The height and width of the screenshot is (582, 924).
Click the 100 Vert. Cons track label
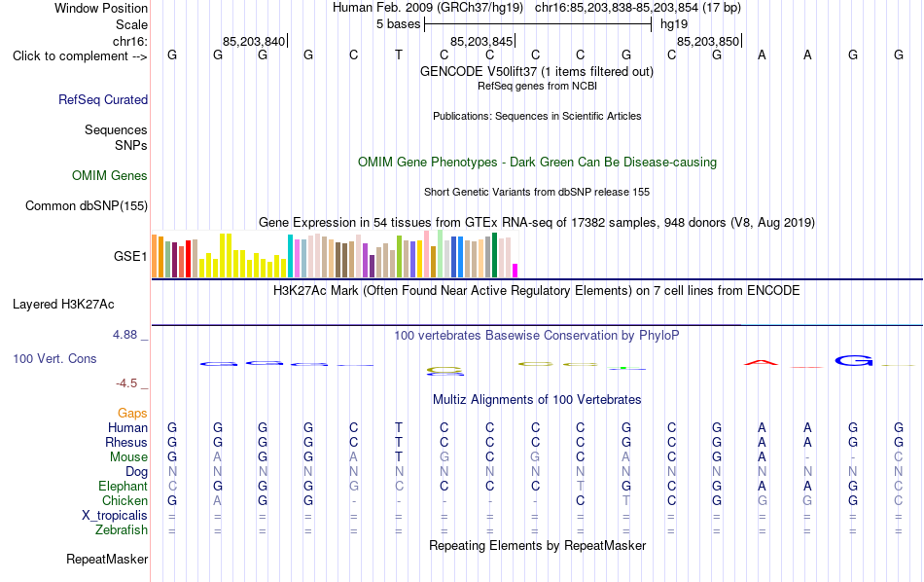point(54,358)
